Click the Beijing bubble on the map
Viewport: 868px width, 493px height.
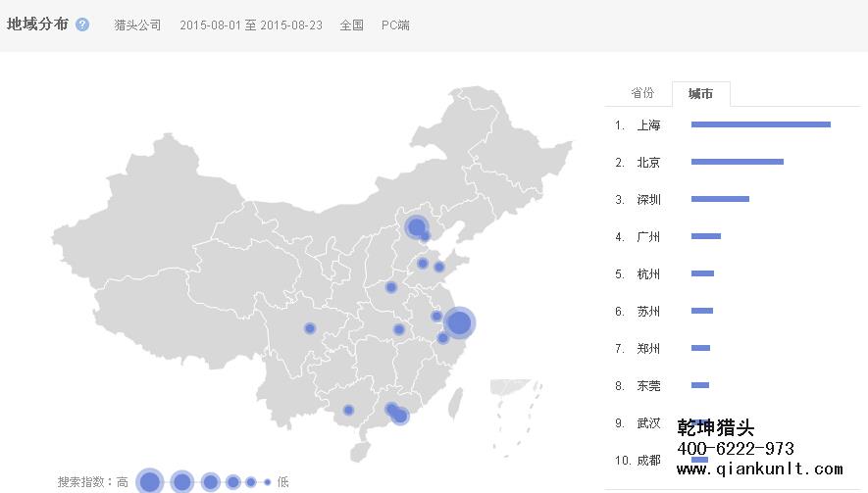[x=416, y=228]
